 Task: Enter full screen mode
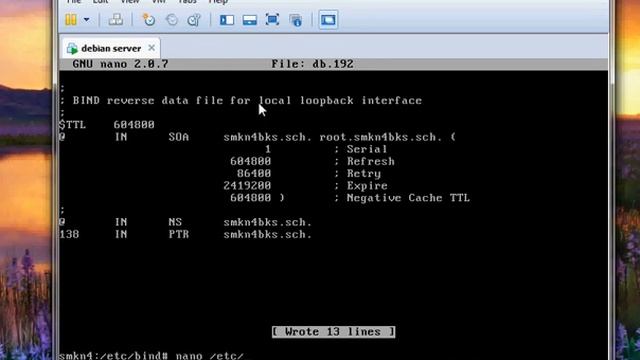(x=272, y=20)
